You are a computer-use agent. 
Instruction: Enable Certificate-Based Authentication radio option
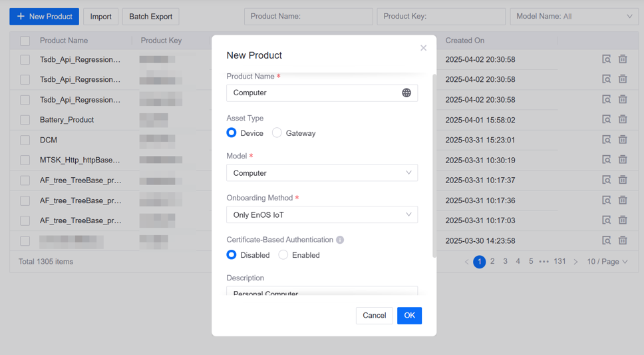[283, 255]
